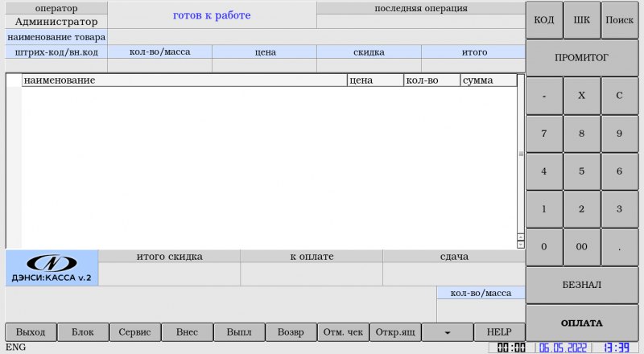Image resolution: width=644 pixels, height=354 pixels.
Task: Open the Сервис menu button
Action: [x=135, y=332]
